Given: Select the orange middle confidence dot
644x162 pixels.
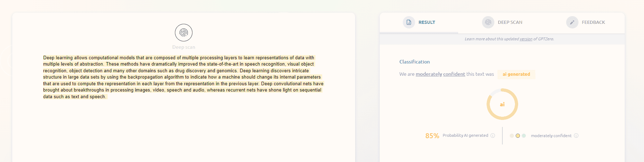Looking at the screenshot, I should tap(518, 136).
